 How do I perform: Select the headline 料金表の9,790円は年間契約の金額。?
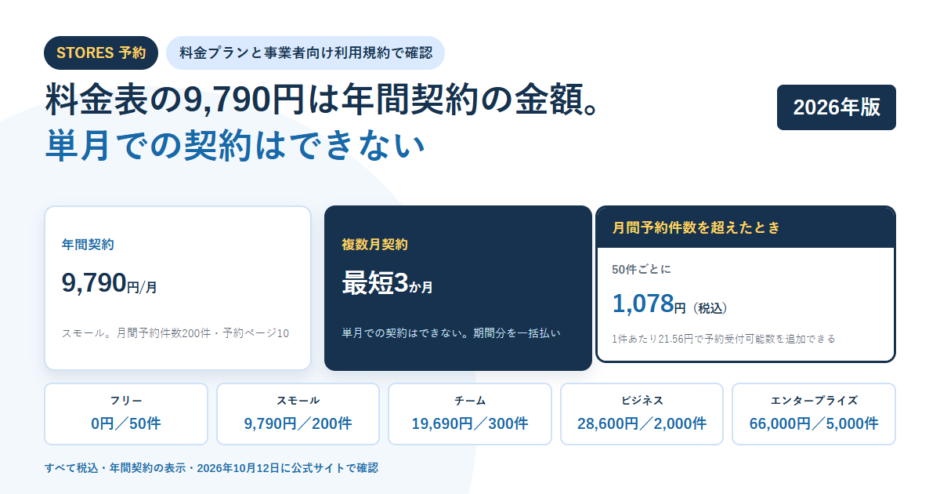(323, 100)
